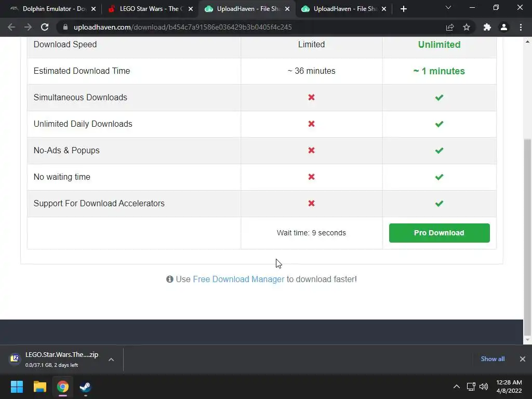Click red X for No-Ads & Popups
Screen dimensions: 532x399
[x=311, y=150]
